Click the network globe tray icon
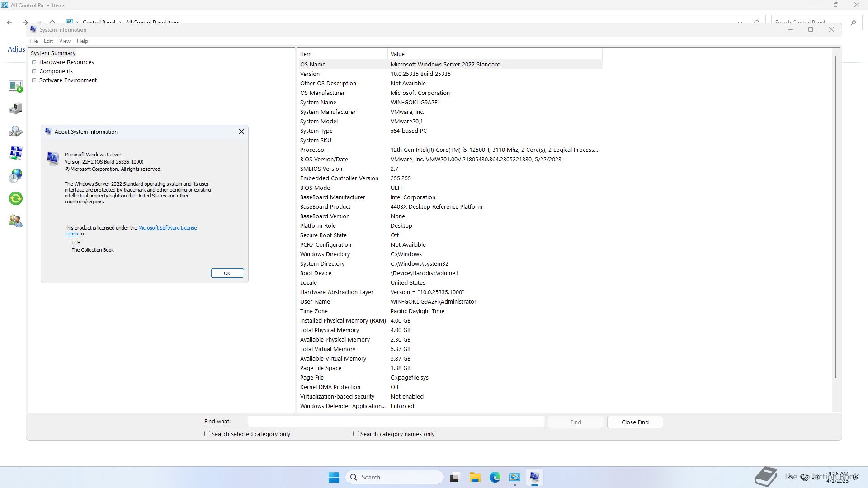The height and width of the screenshot is (488, 868). (x=804, y=477)
